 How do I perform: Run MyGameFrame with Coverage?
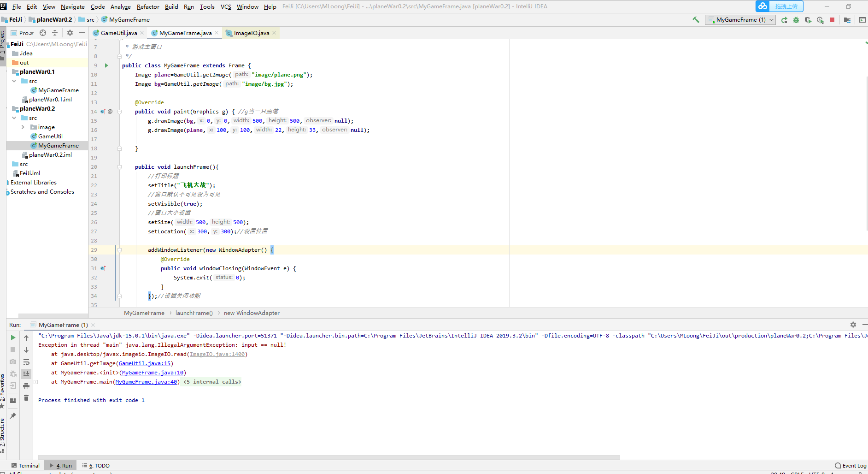pyautogui.click(x=808, y=20)
